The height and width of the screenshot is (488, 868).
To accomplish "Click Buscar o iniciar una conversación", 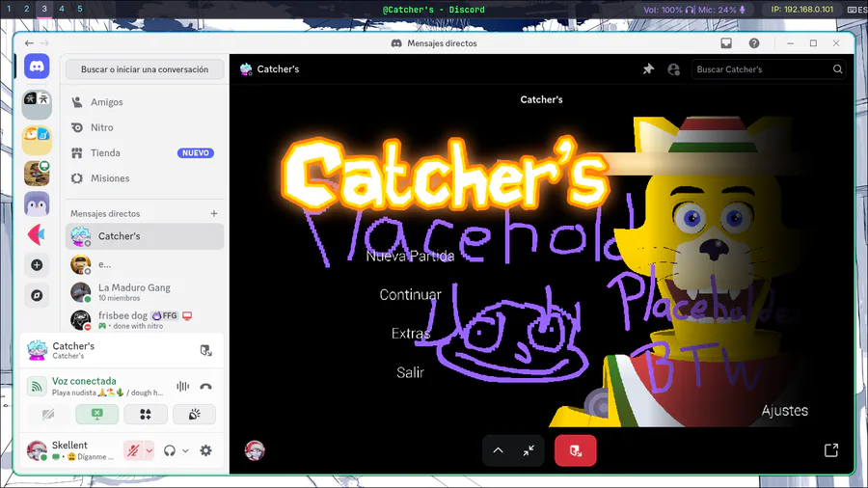I will coord(145,69).
